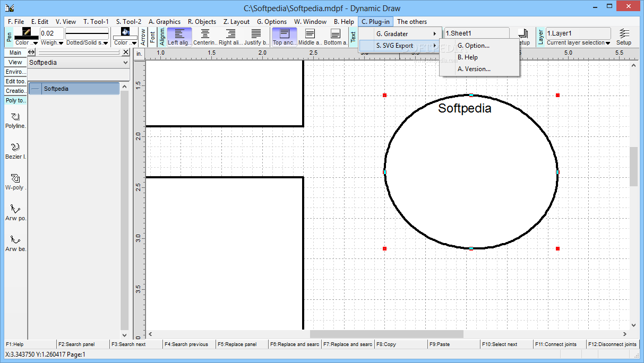Image resolution: width=644 pixels, height=363 pixels.
Task: Open V. View menu
Action: (66, 22)
